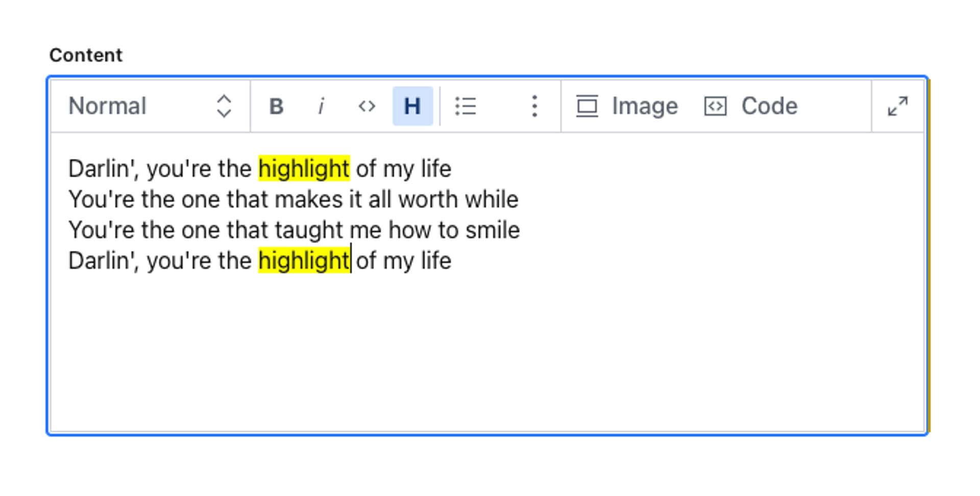The image size is (980, 496).
Task: Place cursor in empty editor area below text
Action: click(x=487, y=352)
